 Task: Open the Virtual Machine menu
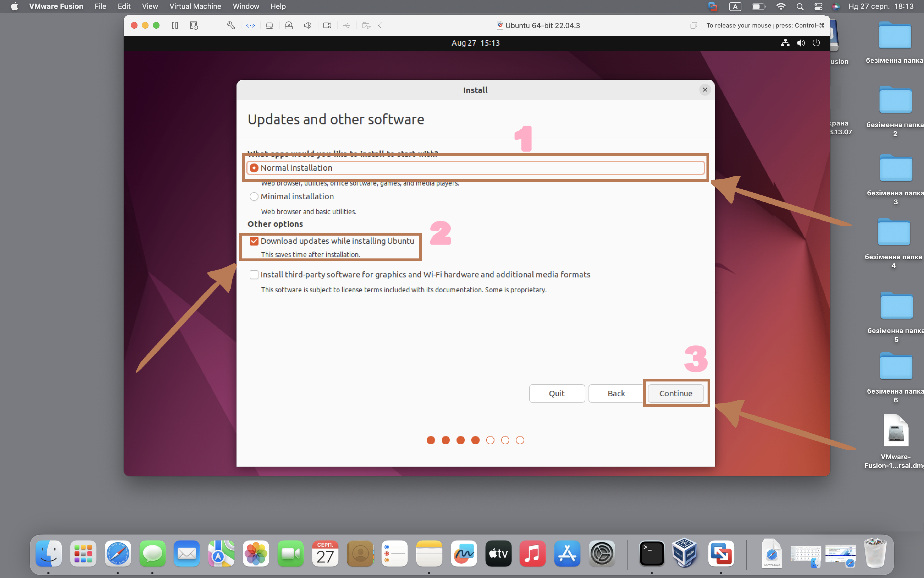point(195,7)
